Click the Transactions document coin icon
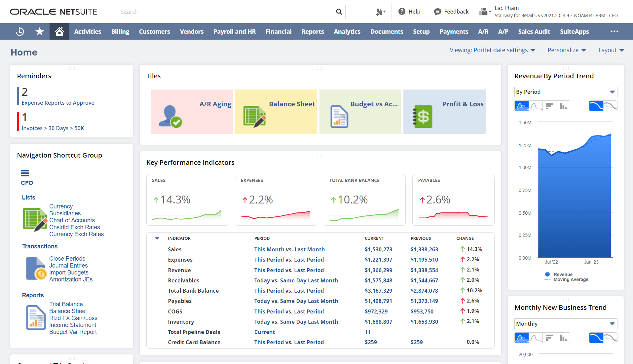Viewport: 633px width, 364px height. [36, 269]
